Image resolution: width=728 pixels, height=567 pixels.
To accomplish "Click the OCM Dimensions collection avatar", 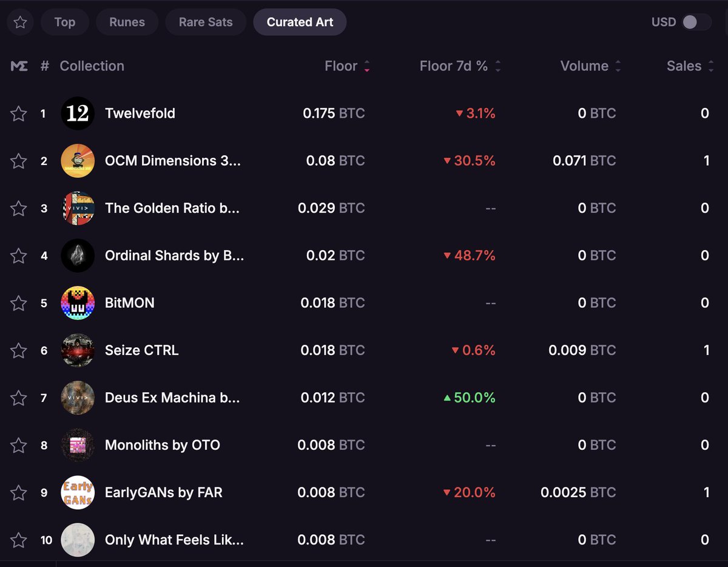I will tap(77, 160).
